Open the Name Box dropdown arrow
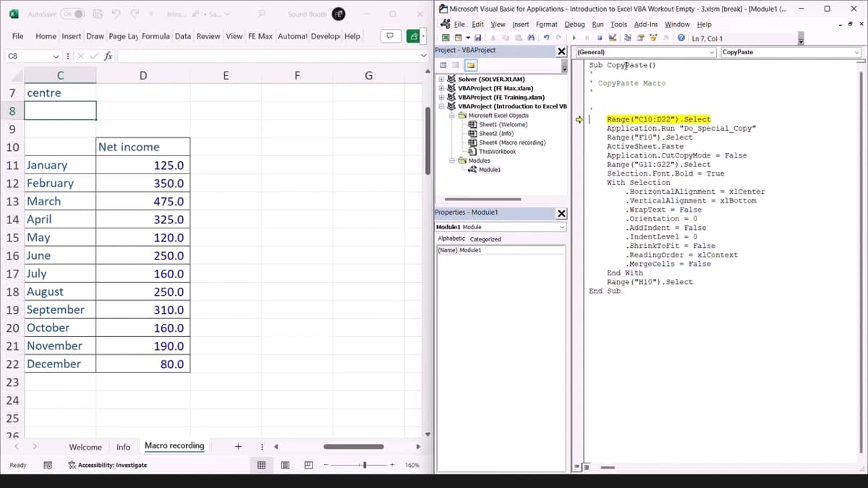 pyautogui.click(x=56, y=56)
